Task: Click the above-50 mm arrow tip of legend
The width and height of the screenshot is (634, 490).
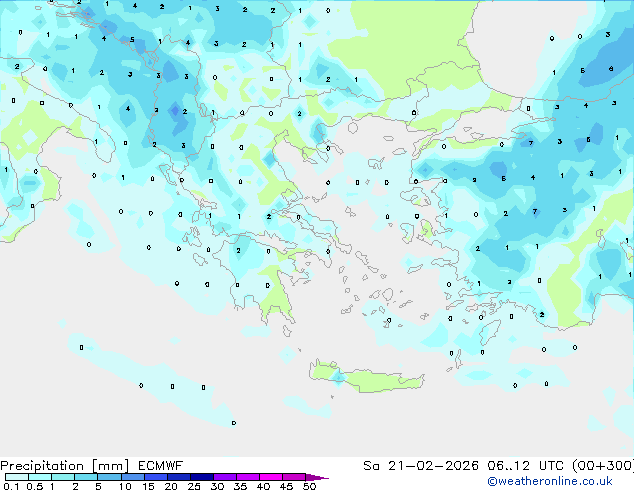Action: click(x=317, y=477)
